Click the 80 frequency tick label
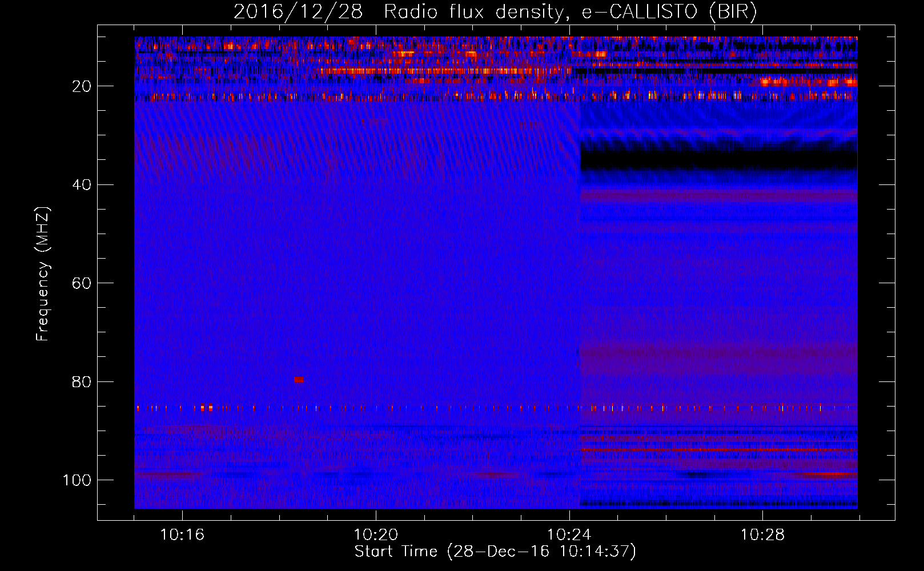 [82, 382]
